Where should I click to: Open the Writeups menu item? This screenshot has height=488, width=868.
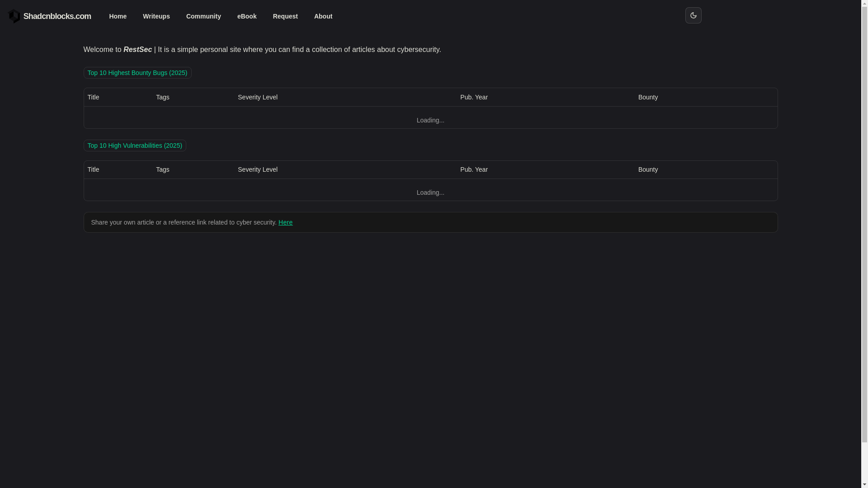(156, 16)
